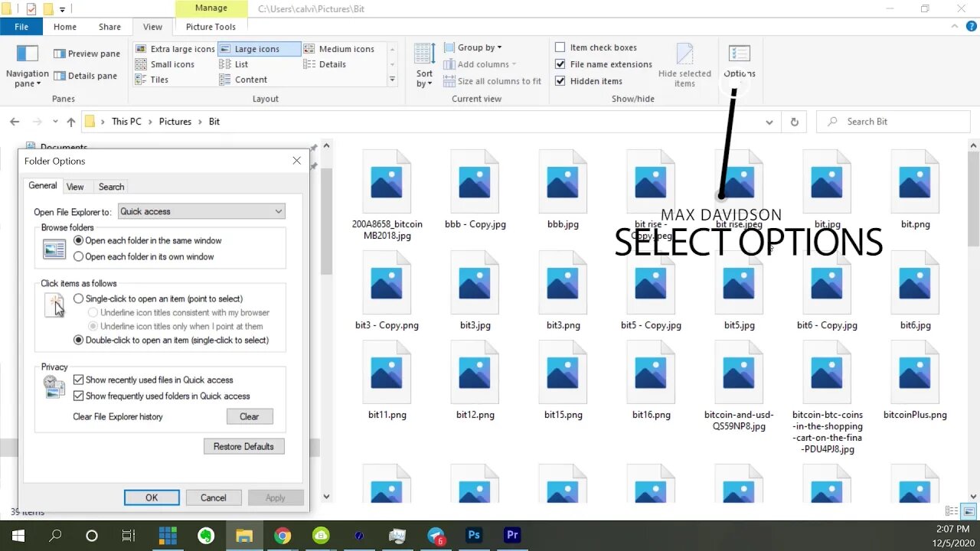The image size is (980, 551).
Task: Expand the Group by dropdown
Action: (x=473, y=47)
